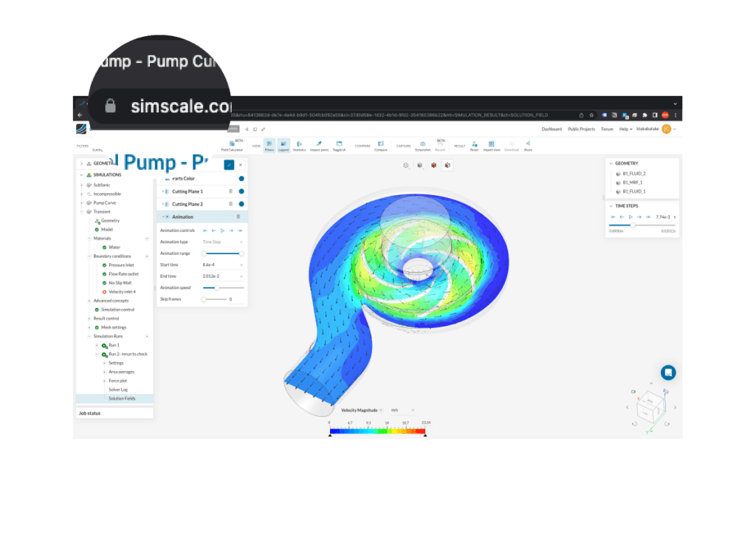Open the Animation type dropdown showing Time Step
Viewport: 756px width, 535px height.
coord(222,242)
